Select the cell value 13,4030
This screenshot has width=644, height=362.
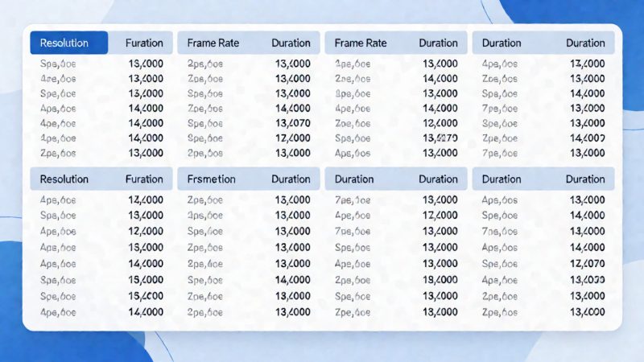click(x=588, y=280)
